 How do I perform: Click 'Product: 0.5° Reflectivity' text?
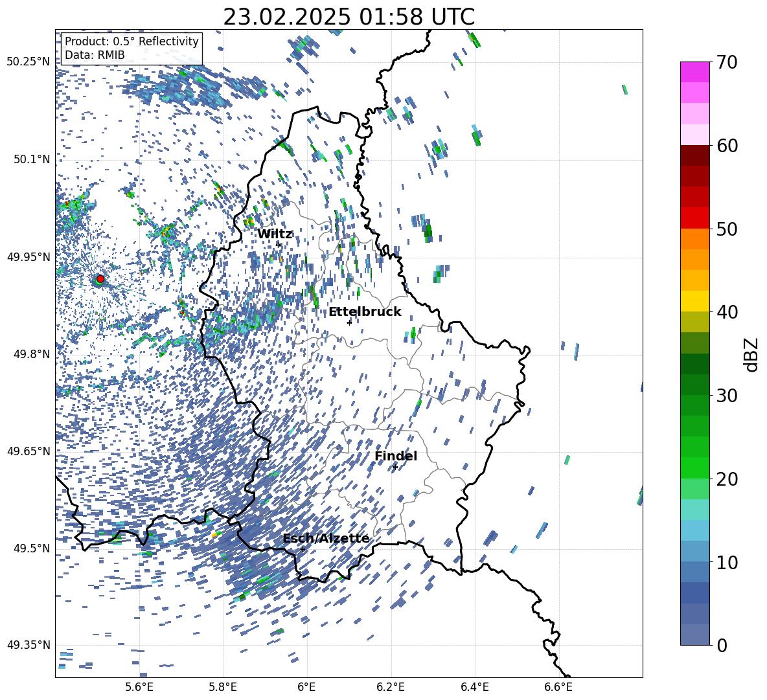pyautogui.click(x=132, y=41)
